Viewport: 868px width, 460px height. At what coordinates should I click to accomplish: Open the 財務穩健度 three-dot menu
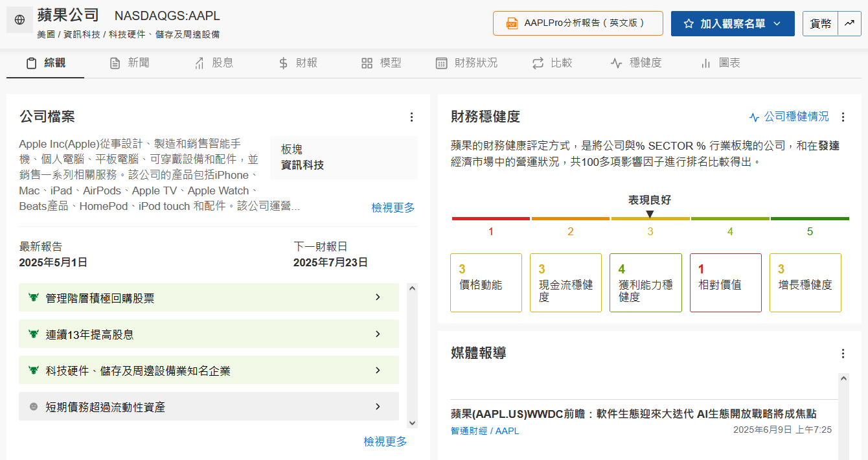coord(843,117)
